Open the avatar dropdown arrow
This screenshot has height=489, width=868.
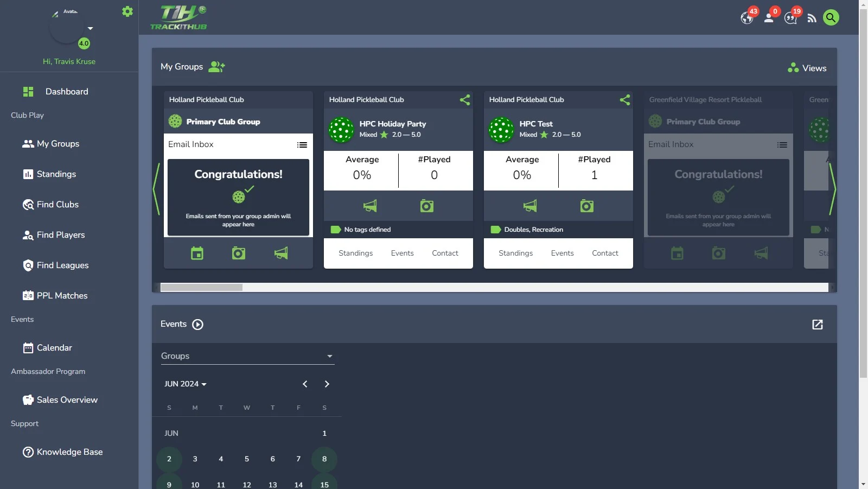(x=91, y=28)
